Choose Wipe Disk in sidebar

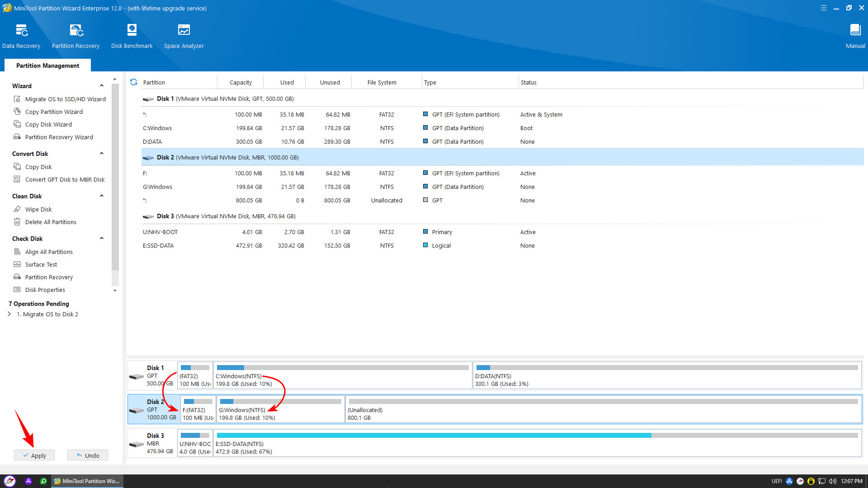coord(38,209)
